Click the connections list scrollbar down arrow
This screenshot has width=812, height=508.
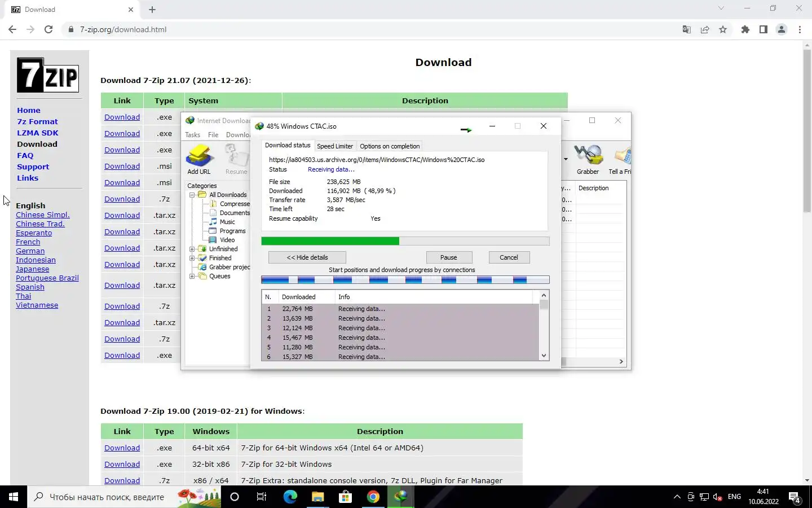(x=544, y=356)
